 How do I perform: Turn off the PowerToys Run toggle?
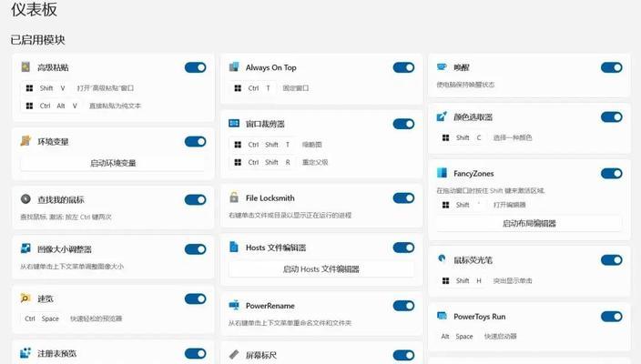612,316
